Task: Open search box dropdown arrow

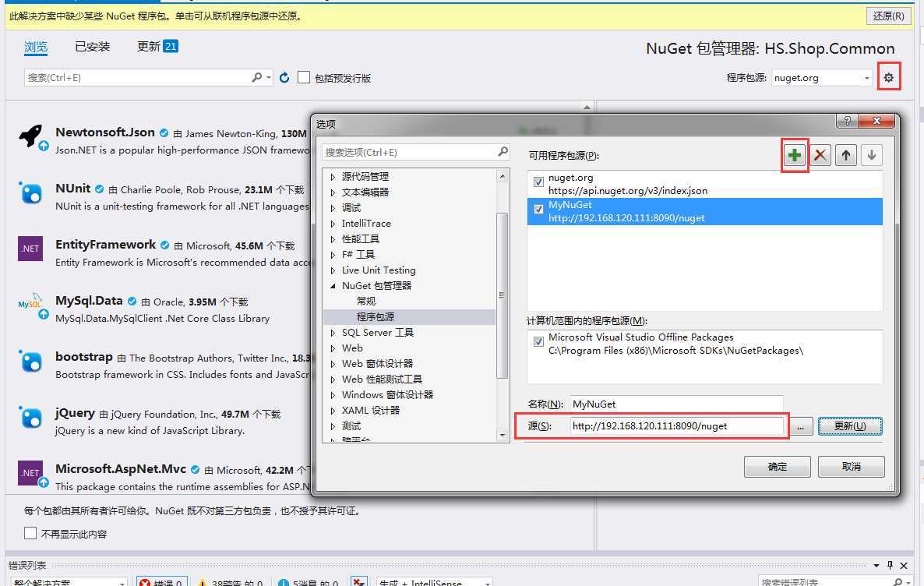Action: tap(269, 77)
